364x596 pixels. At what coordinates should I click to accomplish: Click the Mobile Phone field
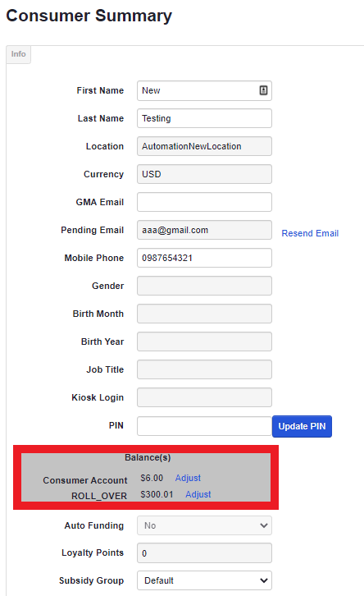pos(205,258)
